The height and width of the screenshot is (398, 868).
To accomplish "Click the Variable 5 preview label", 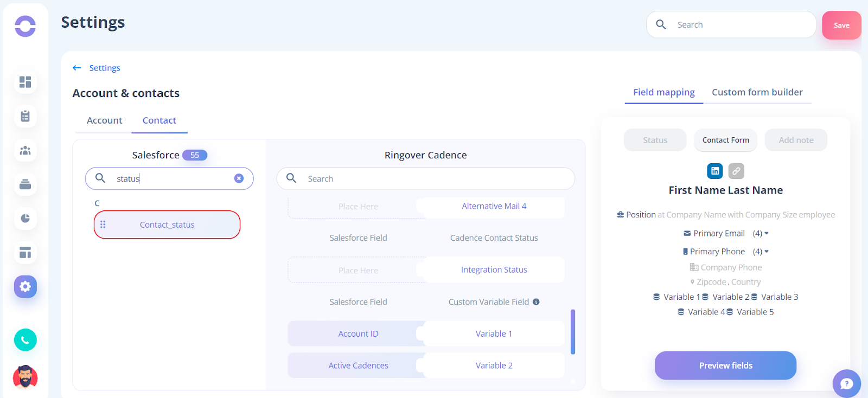I will coord(755,312).
